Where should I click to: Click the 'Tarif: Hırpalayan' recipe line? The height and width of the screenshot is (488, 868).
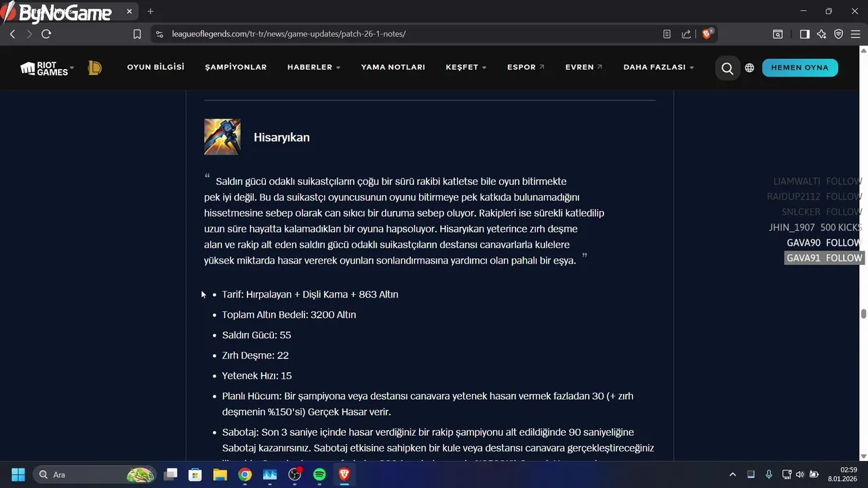(310, 294)
